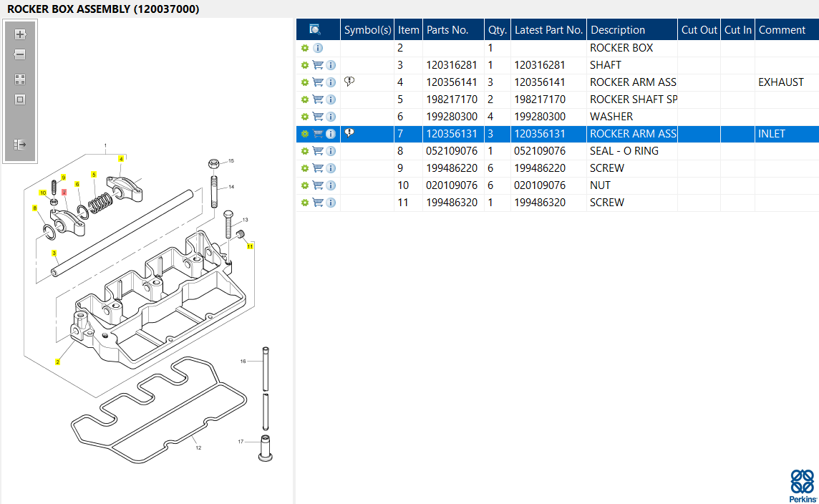Click the list export arrow icon
Viewport: 819px width, 504px height.
[x=20, y=145]
